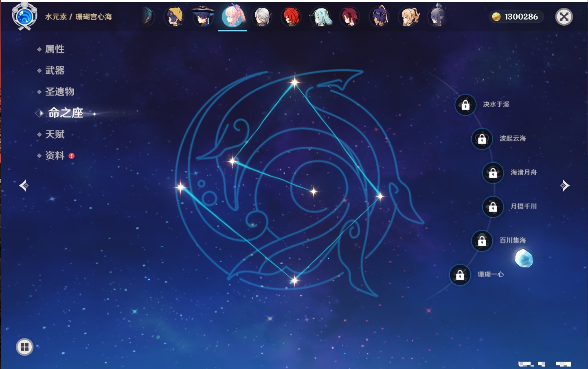Select the yellow-beanie character avatar
588x369 pixels.
pyautogui.click(x=174, y=17)
